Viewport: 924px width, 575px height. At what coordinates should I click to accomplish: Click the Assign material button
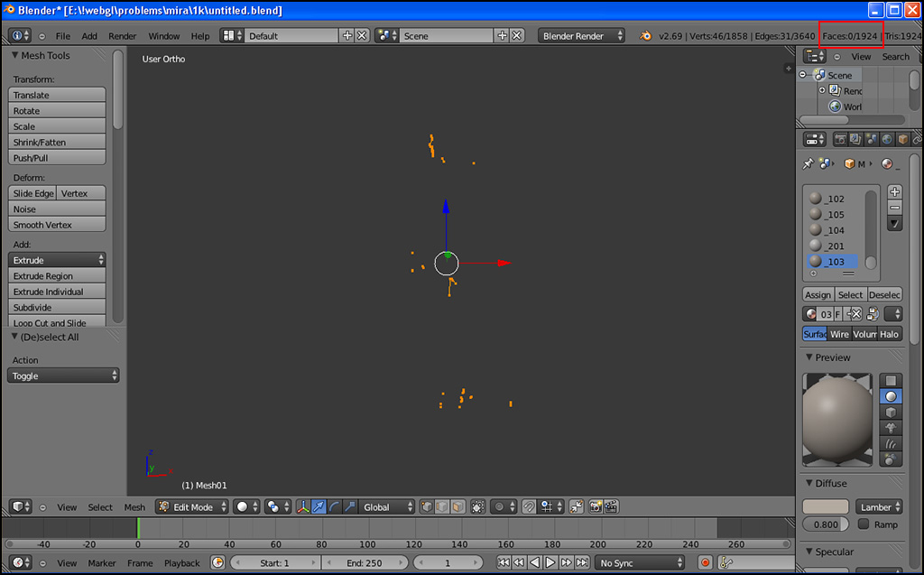818,295
